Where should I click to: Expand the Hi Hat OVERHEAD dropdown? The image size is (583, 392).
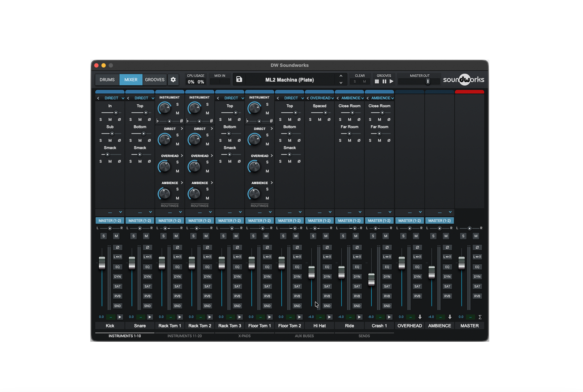[x=333, y=98]
